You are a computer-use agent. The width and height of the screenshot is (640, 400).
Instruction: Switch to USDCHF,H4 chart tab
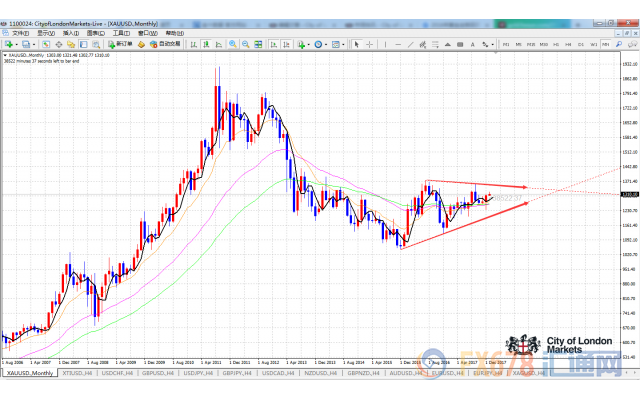click(117, 373)
